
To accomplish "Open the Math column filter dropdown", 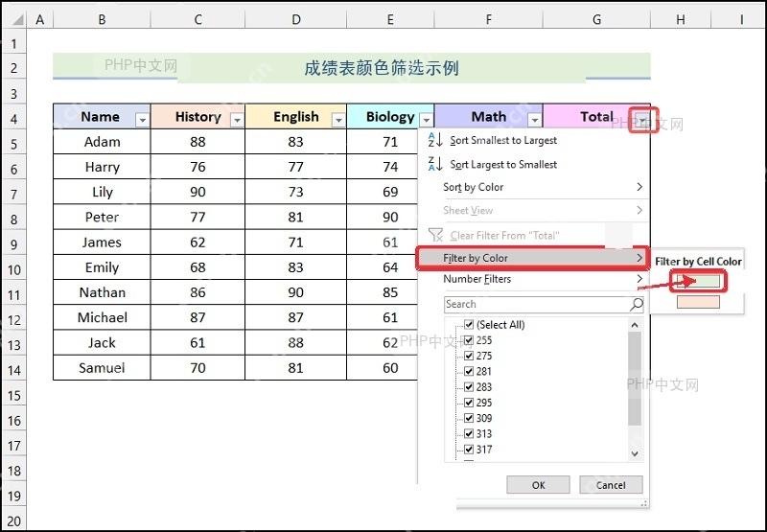I will (x=535, y=120).
